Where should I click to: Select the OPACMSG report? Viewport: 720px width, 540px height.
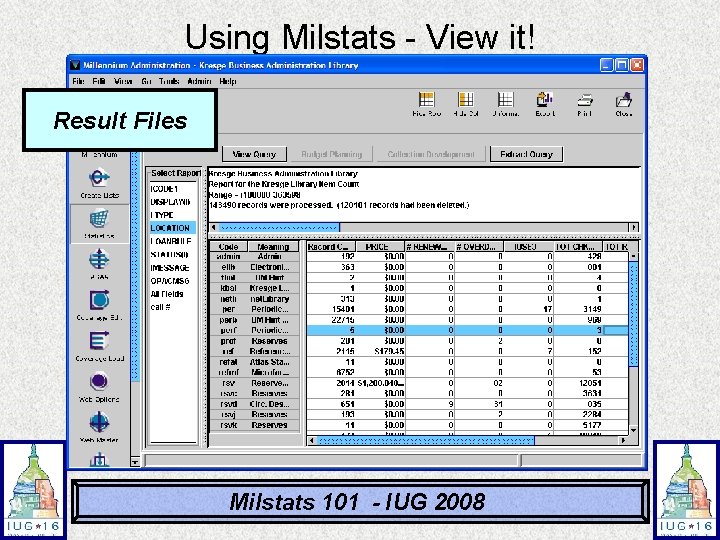(x=173, y=281)
